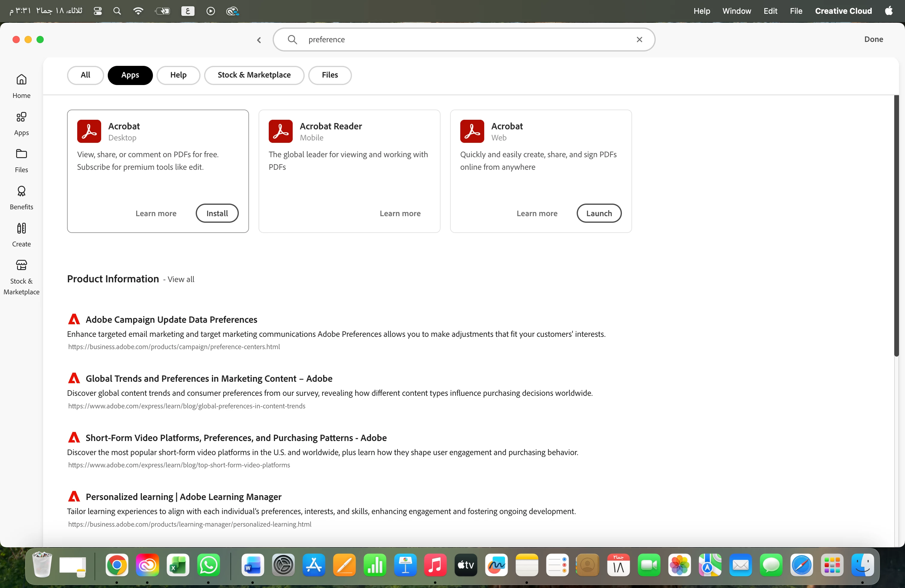Open Adobe Campaign Update Data Preferences result
905x588 pixels.
(x=171, y=319)
